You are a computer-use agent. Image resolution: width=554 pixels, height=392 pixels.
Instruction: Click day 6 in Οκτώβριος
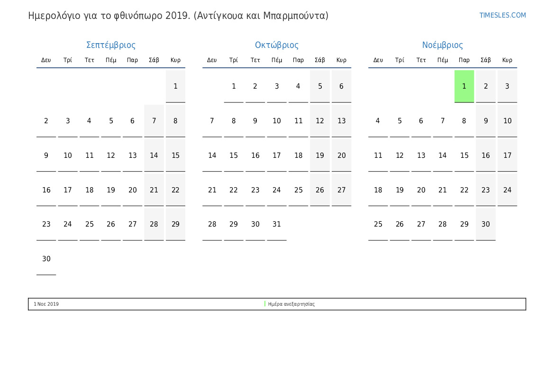[341, 86]
